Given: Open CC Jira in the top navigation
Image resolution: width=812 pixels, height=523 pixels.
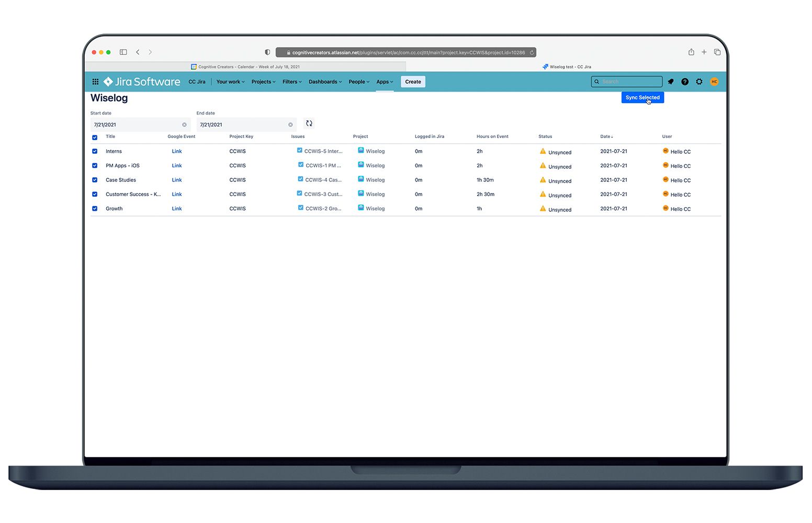Looking at the screenshot, I should coord(197,82).
